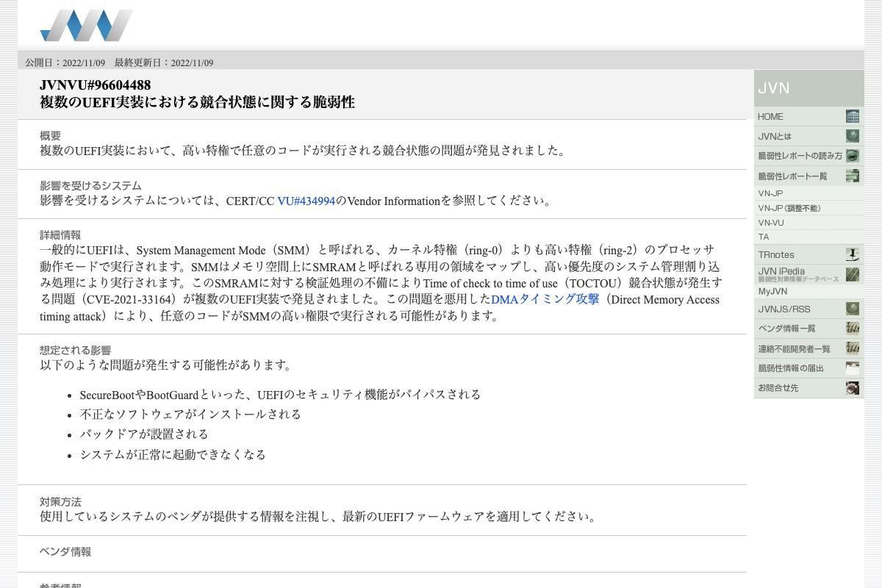Click the 以下のような問題が発生する可能性があります sentence
The height and width of the screenshot is (588, 882).
[166, 365]
